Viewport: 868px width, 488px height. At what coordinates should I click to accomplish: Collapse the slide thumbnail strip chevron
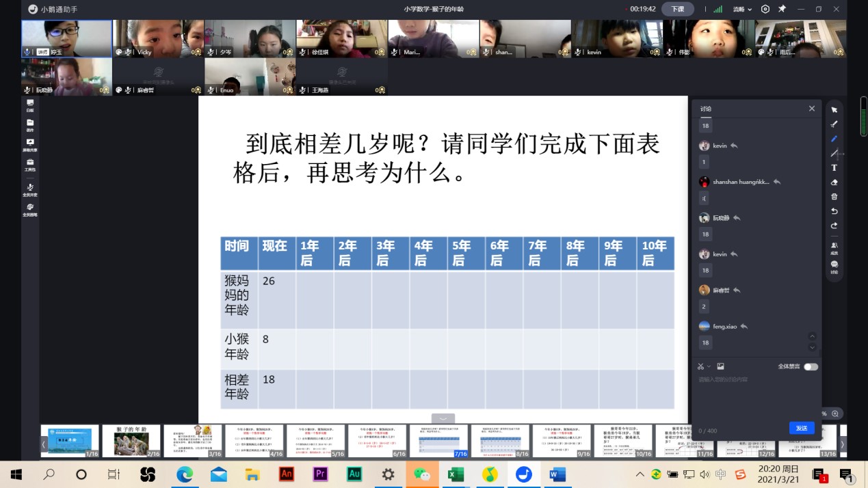click(x=443, y=418)
